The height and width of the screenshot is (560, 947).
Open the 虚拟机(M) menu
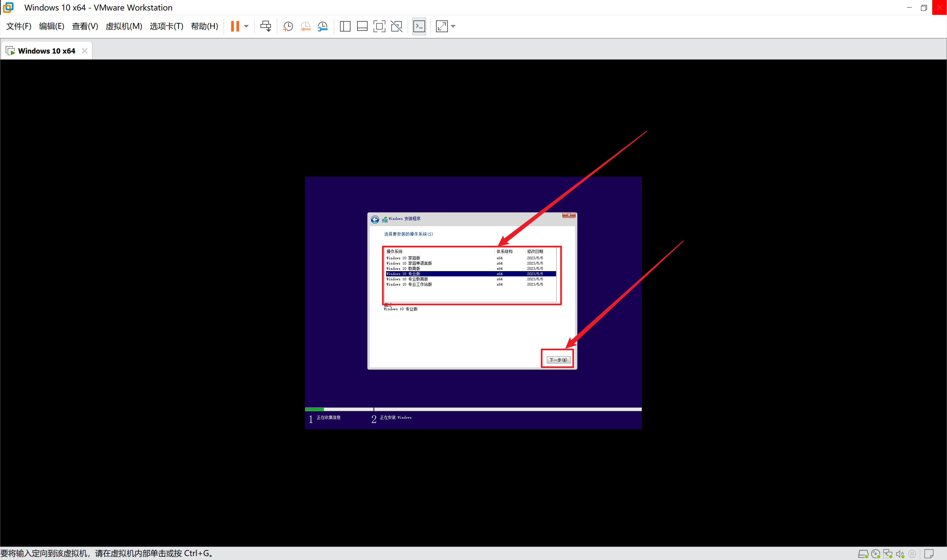(x=123, y=26)
